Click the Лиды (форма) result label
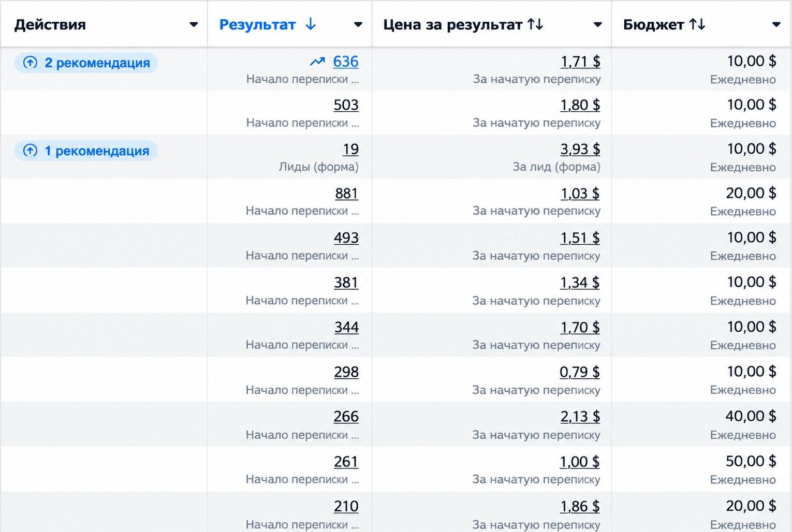Screen dimensions: 792x532 pyautogui.click(x=318, y=167)
